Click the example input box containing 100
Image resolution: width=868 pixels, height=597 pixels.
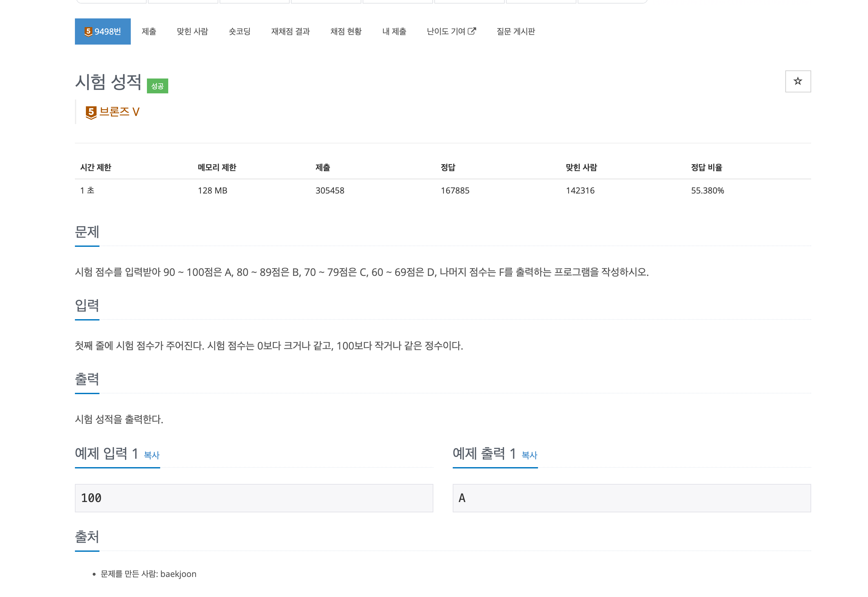(x=254, y=498)
